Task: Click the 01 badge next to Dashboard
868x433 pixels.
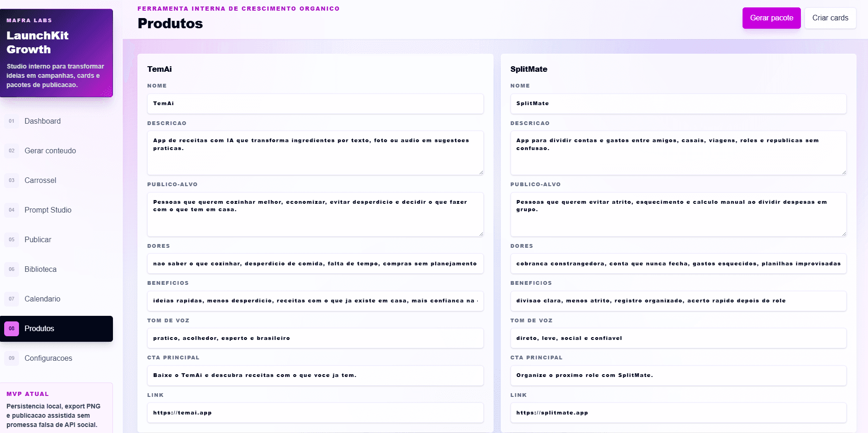Action: click(12, 121)
